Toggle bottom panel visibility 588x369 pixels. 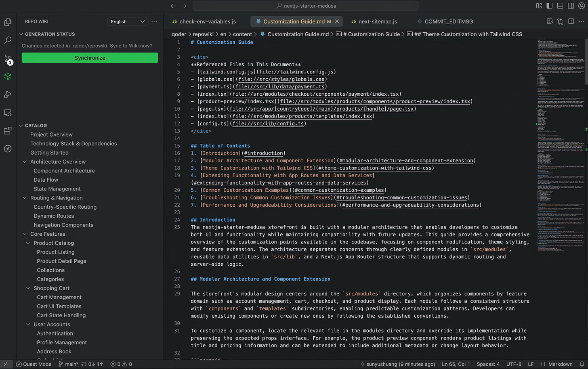[x=560, y=6]
